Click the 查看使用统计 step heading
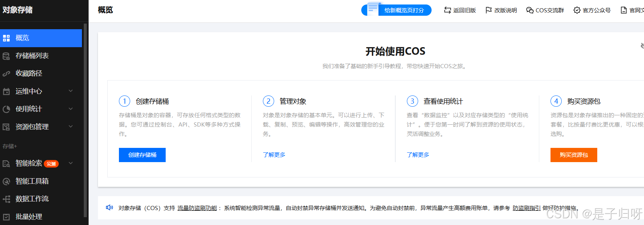This screenshot has width=644, height=225. pyautogui.click(x=443, y=101)
